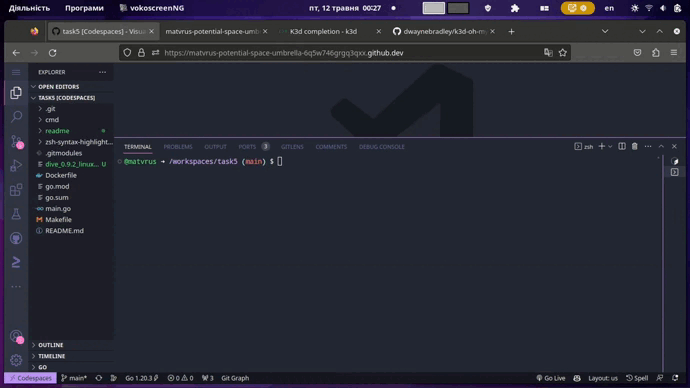Click the Go Live status bar button

(x=551, y=378)
